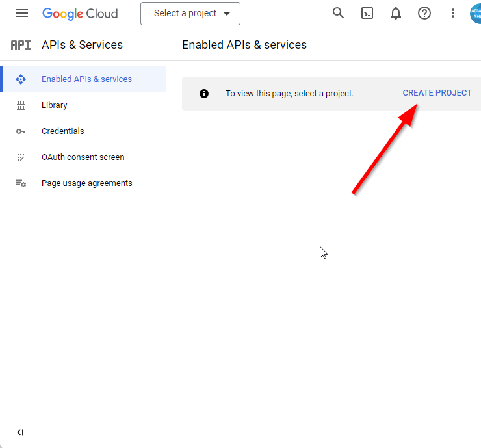Click the user account avatar
Screen dimensions: 481x448
pyautogui.click(x=475, y=13)
